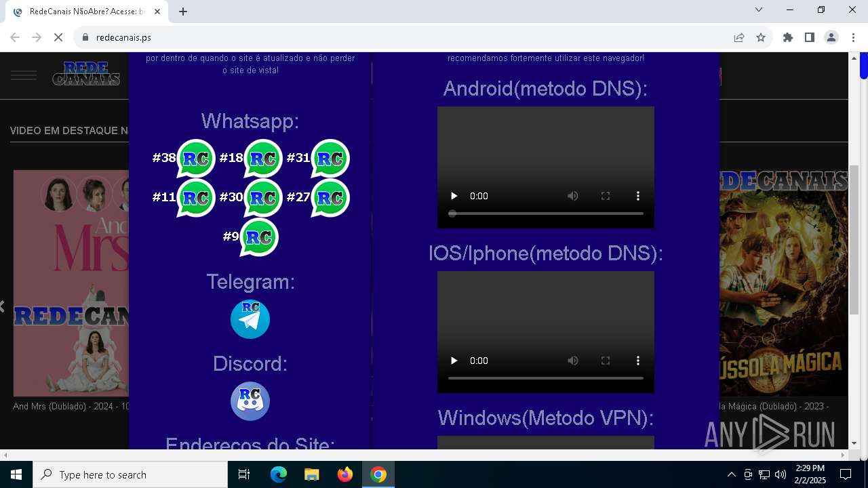This screenshot has width=868, height=488.
Task: Open the Telegram channel icon
Action: (x=250, y=319)
